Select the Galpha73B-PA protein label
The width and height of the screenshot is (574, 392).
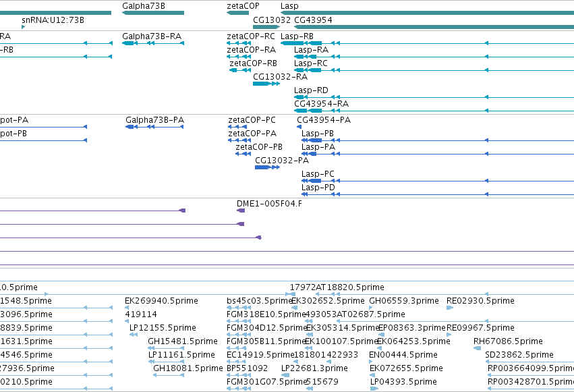tap(154, 120)
